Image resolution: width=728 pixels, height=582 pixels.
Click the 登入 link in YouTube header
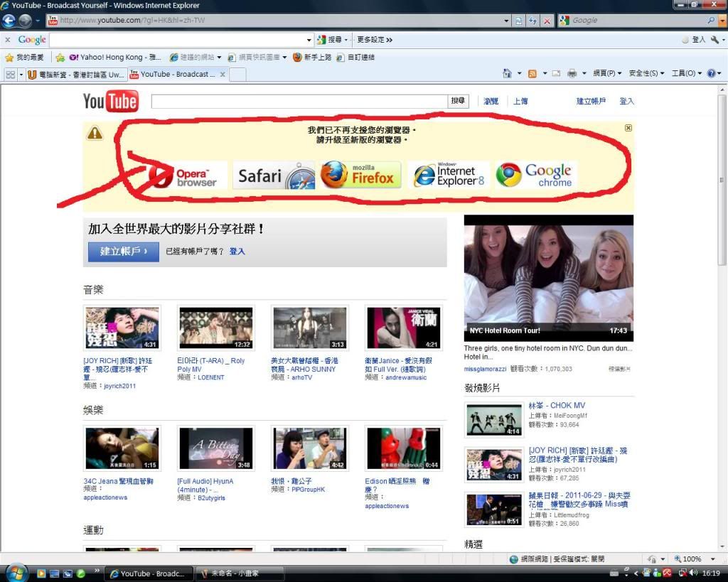pyautogui.click(x=627, y=101)
